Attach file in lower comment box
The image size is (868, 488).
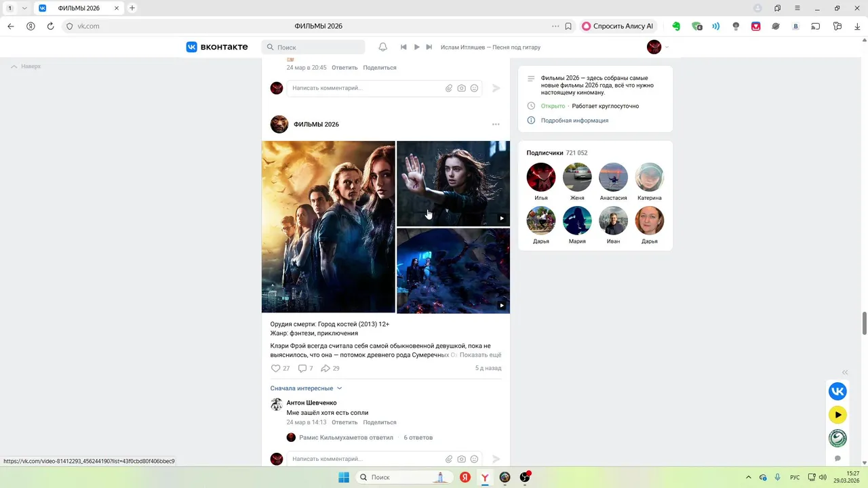tap(448, 459)
